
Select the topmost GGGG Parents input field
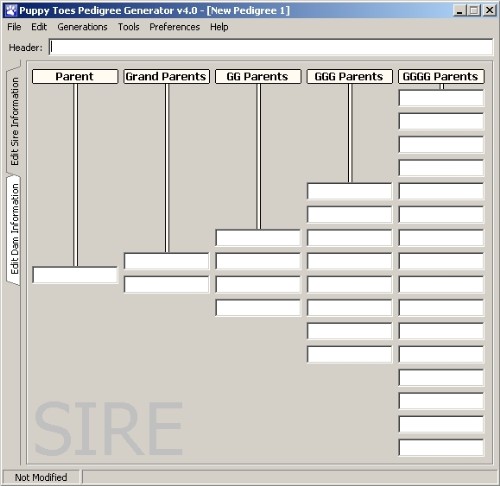point(441,98)
